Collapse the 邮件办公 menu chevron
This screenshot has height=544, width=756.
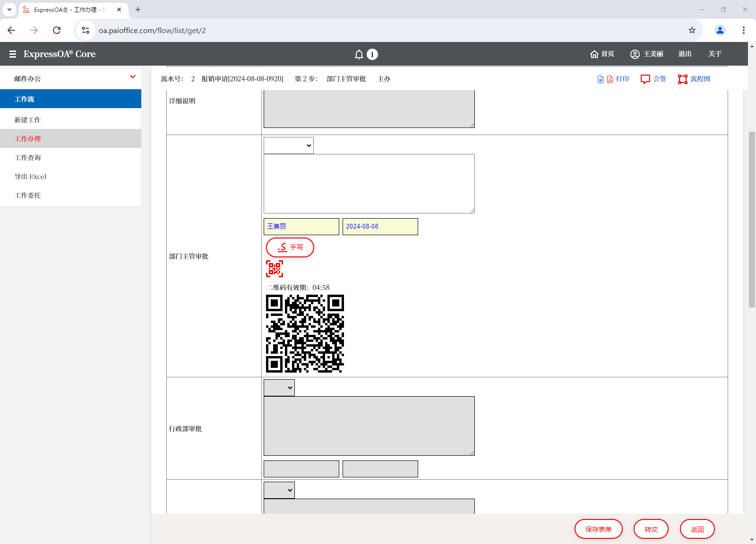pyautogui.click(x=133, y=76)
